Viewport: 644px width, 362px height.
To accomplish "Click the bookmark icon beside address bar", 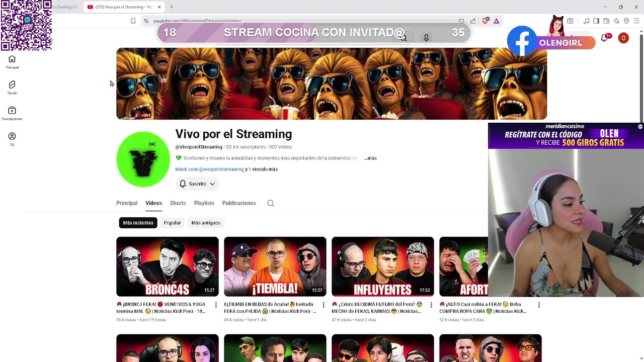I will click(133, 21).
